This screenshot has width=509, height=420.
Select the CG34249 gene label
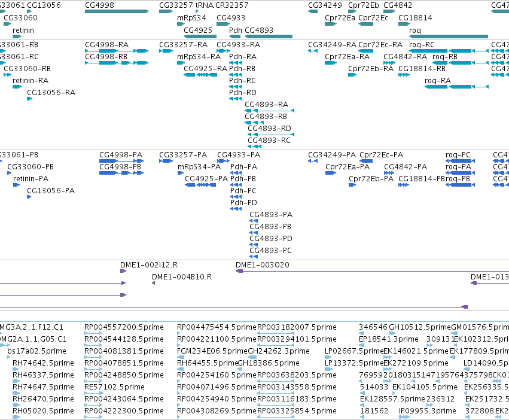[x=325, y=5]
